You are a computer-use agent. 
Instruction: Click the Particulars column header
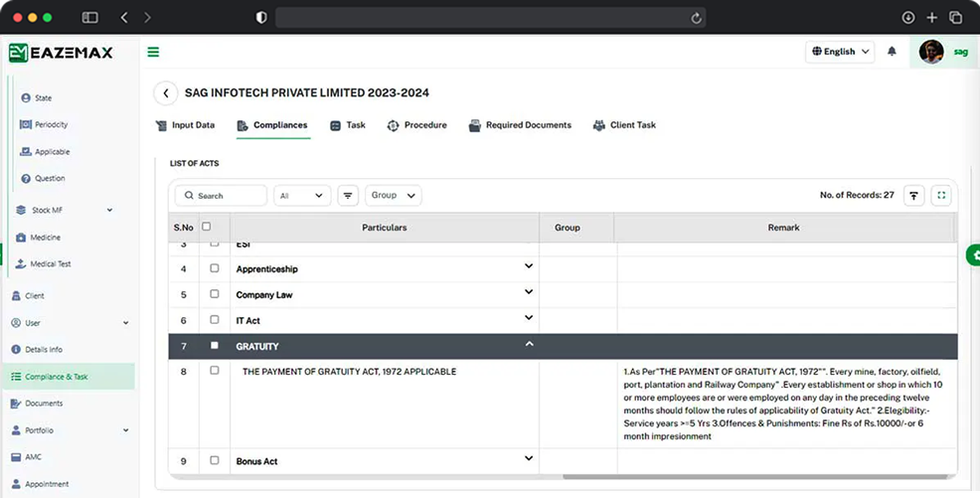pos(385,228)
